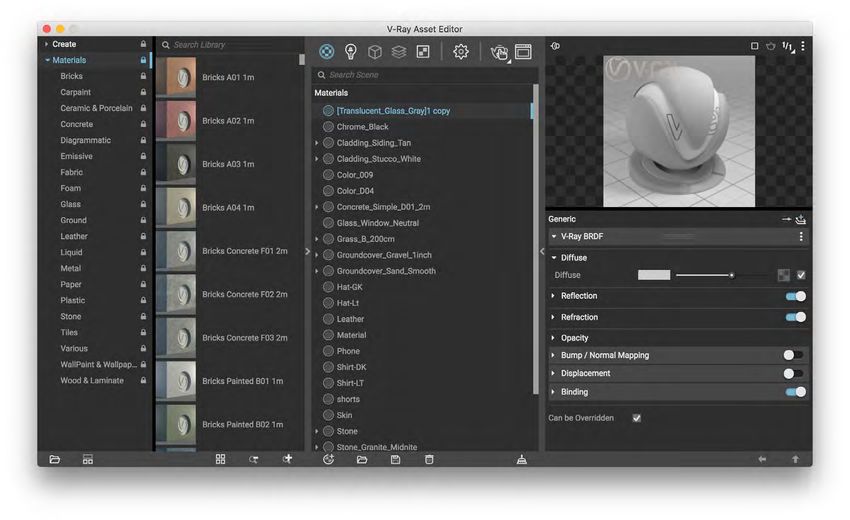Image resolution: width=850 pixels, height=520 pixels.
Task: Click the preview square mode icon
Action: [x=755, y=46]
